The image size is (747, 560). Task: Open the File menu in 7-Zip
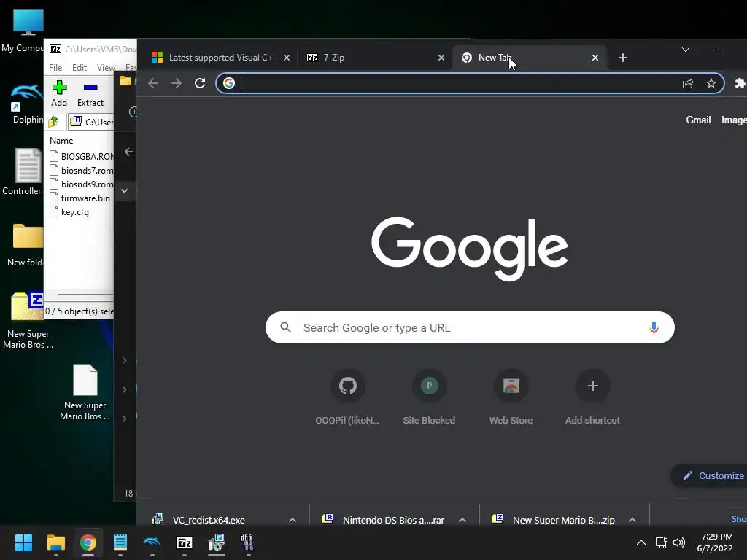click(x=55, y=68)
